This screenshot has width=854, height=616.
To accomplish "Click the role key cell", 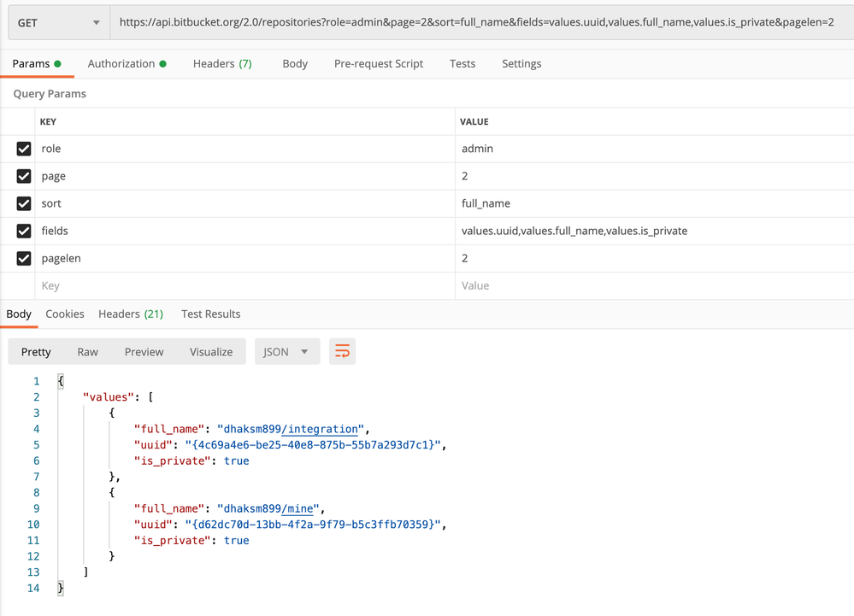I will (245, 149).
